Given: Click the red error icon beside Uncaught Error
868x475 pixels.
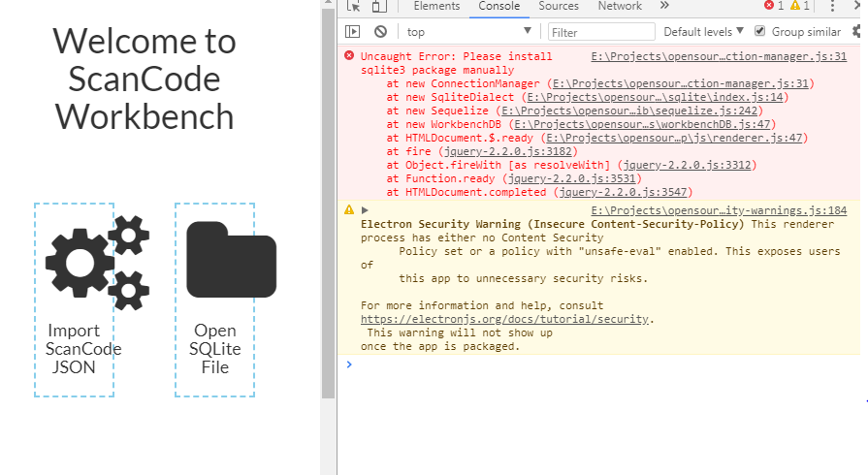Looking at the screenshot, I should click(x=349, y=55).
